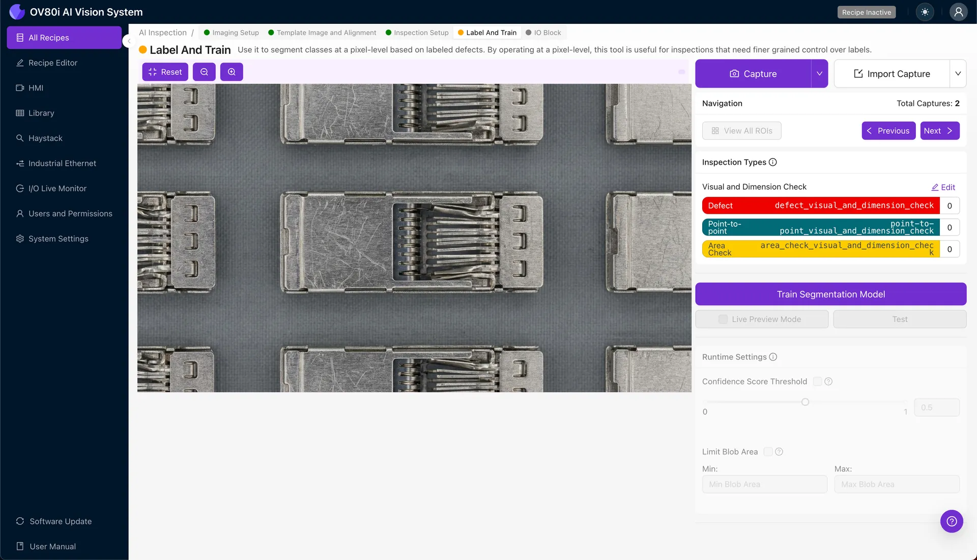Click the Inspection Types info icon
Image resolution: width=977 pixels, height=560 pixels.
(x=772, y=162)
